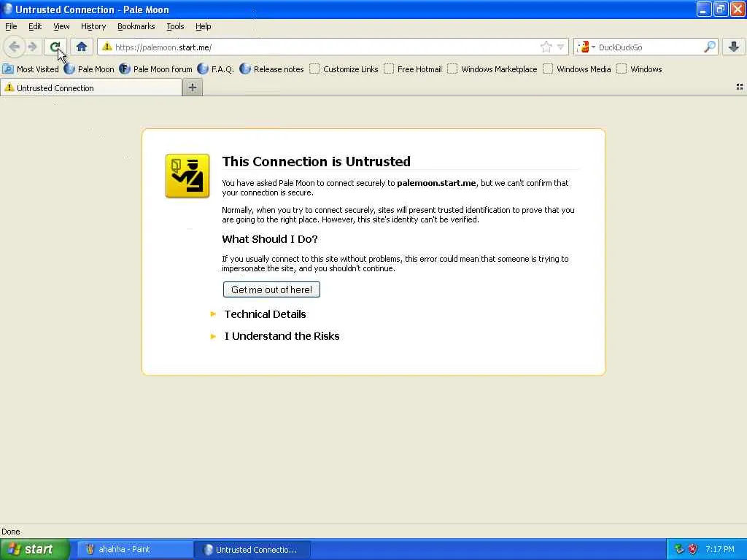Click the Forward navigation arrow
Viewport: 747px width, 560px height.
pos(32,47)
